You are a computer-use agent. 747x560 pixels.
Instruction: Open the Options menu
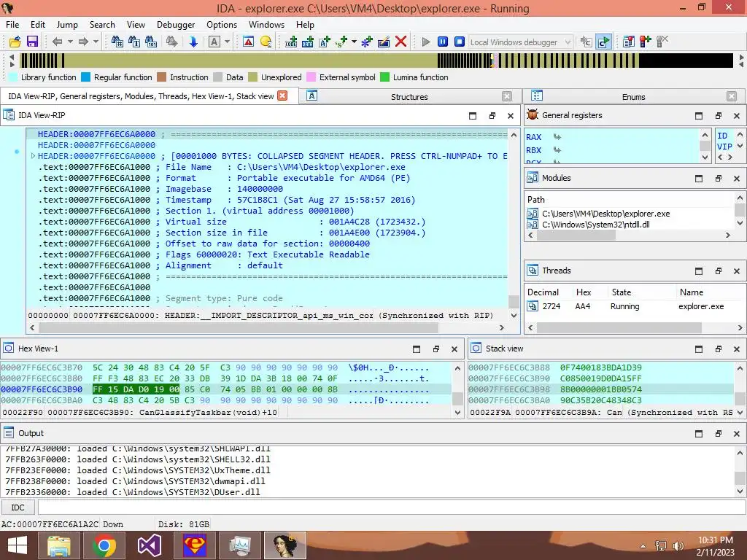(x=222, y=25)
